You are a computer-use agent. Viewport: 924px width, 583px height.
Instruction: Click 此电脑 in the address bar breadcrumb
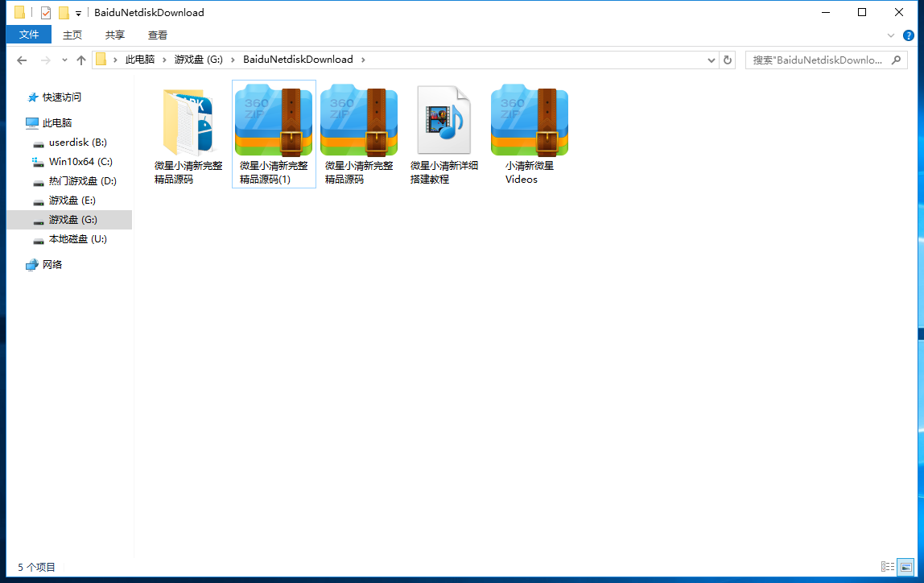click(139, 60)
